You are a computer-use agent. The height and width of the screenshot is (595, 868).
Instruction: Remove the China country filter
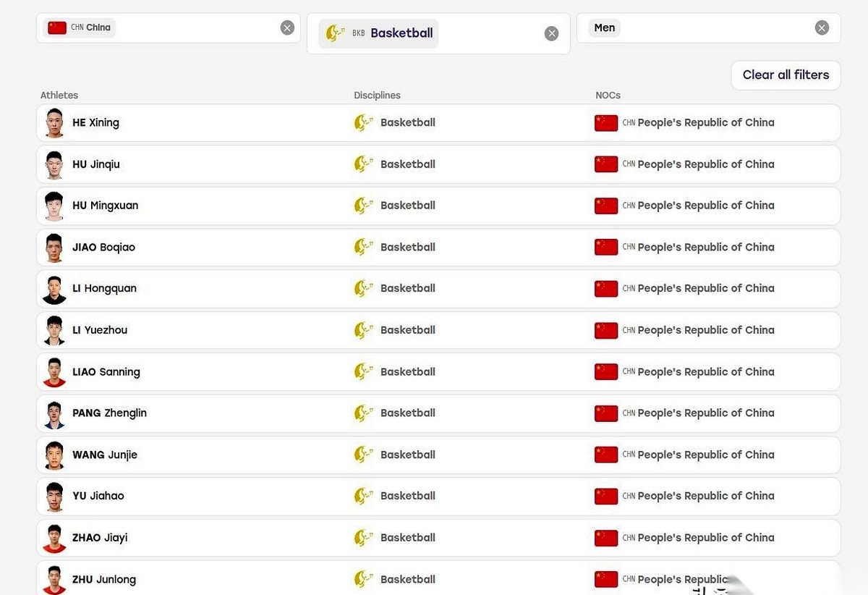coord(287,28)
